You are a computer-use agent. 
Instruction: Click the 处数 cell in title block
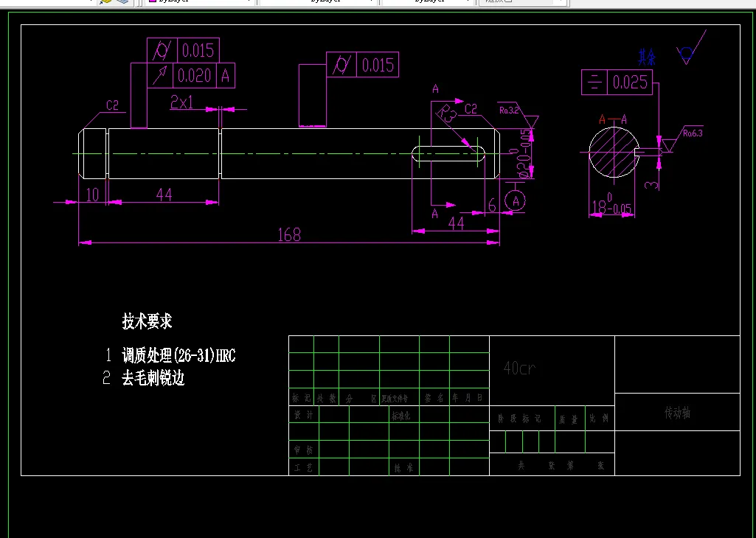point(327,398)
